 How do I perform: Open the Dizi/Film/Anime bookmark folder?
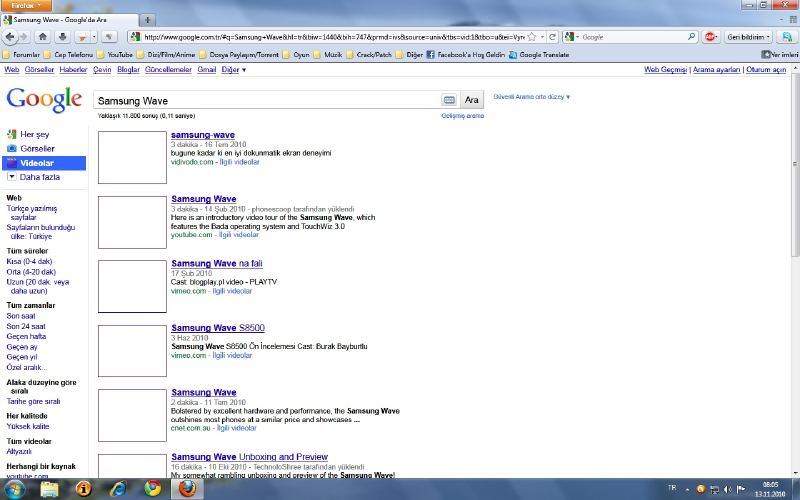166,55
